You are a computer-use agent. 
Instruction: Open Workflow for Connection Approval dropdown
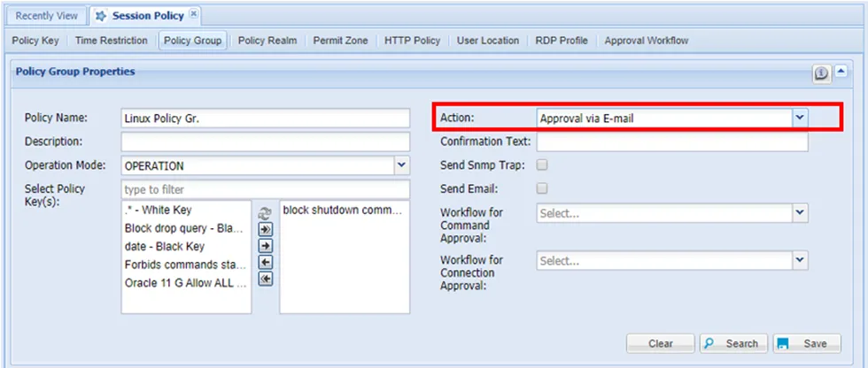pos(799,260)
